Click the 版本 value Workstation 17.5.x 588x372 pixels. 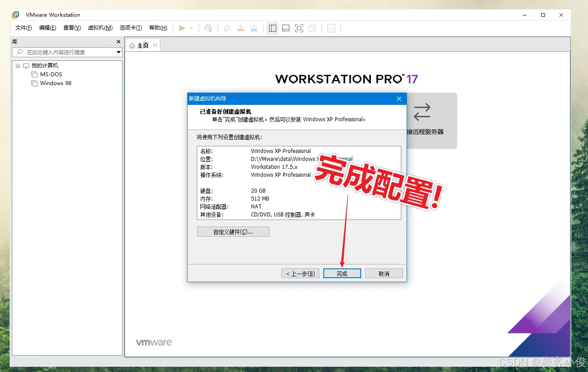pos(274,167)
